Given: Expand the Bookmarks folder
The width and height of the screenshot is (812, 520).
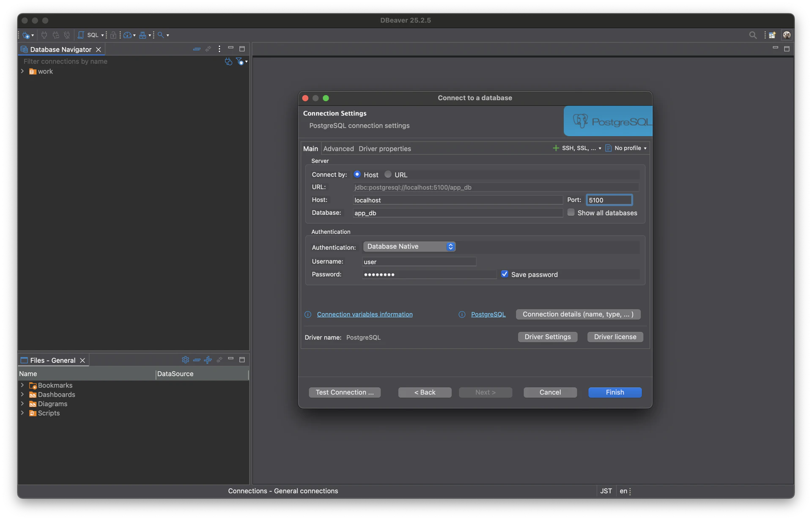Looking at the screenshot, I should pyautogui.click(x=22, y=385).
